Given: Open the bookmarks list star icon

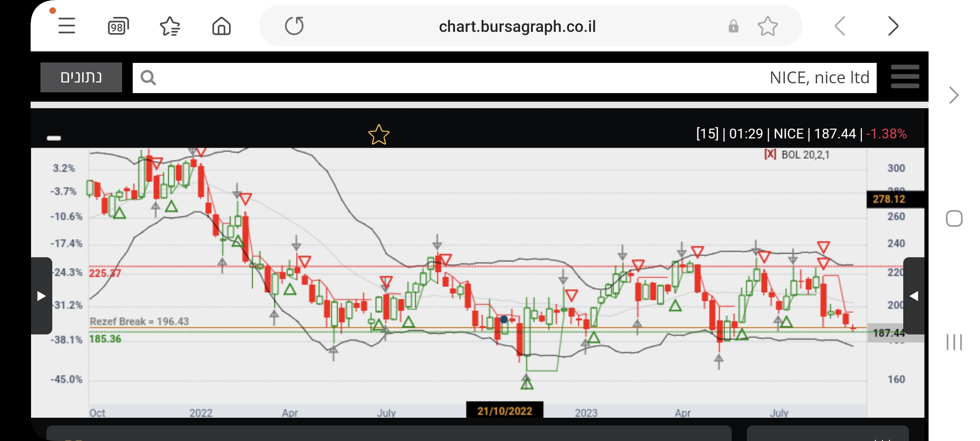Looking at the screenshot, I should (x=170, y=27).
